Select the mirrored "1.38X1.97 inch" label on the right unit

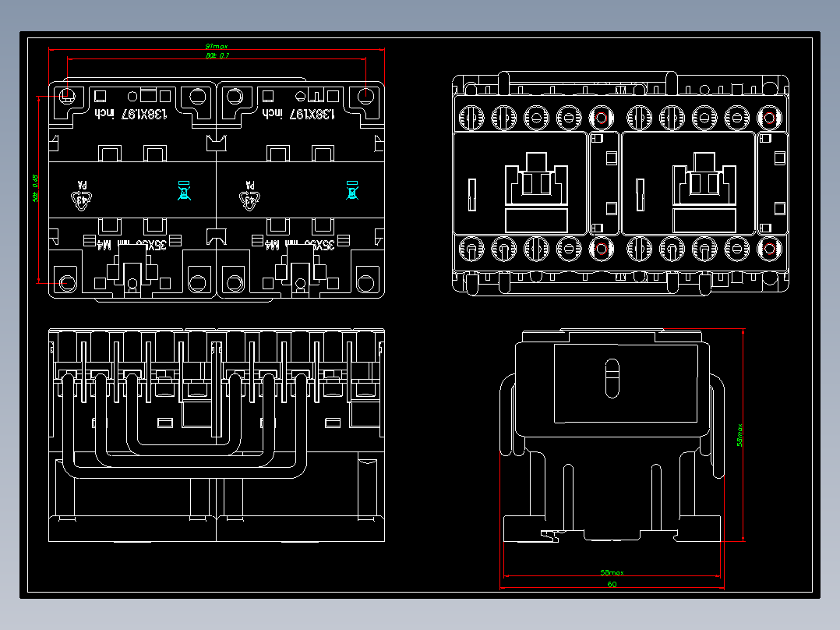point(298,114)
